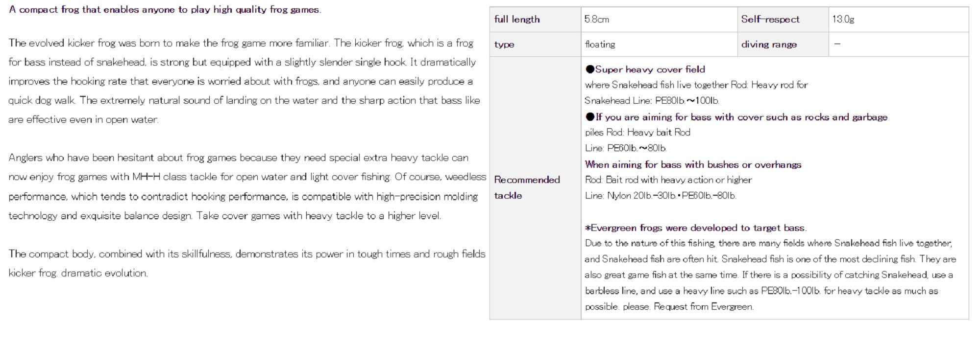The height and width of the screenshot is (343, 980).
Task: Click "When aiming for bass with bushes or overhangs"
Action: (693, 164)
